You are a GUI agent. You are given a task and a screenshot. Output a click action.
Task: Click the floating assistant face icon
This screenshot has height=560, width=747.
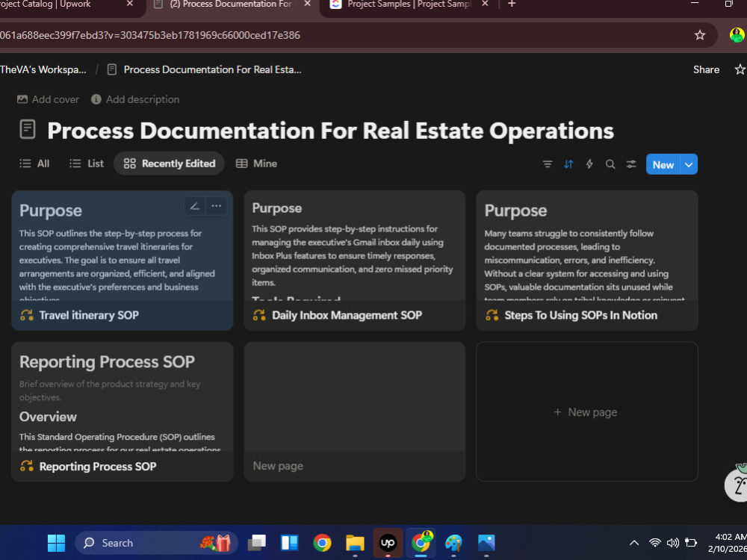tap(736, 483)
